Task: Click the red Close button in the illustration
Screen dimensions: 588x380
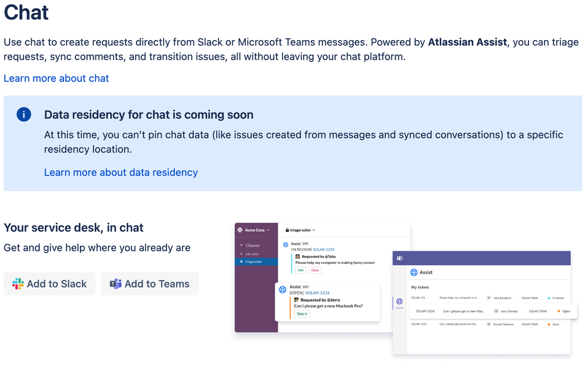Action: [315, 270]
